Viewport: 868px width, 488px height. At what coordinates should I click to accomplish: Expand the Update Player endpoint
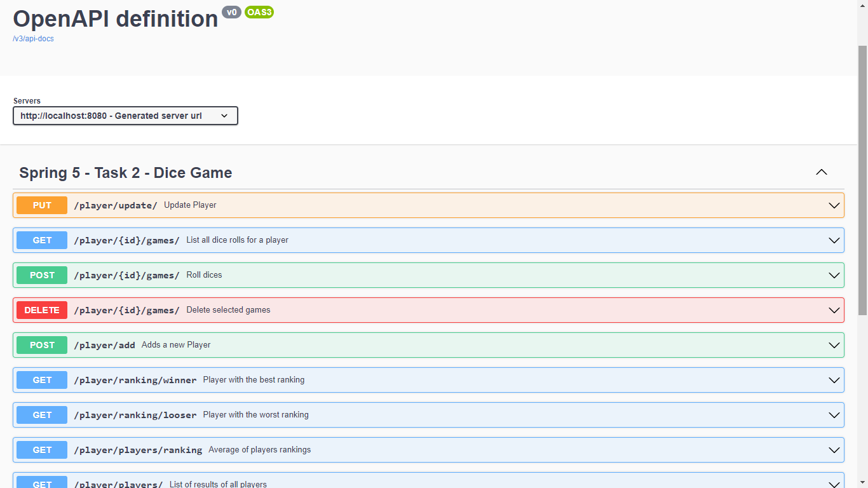pos(834,205)
